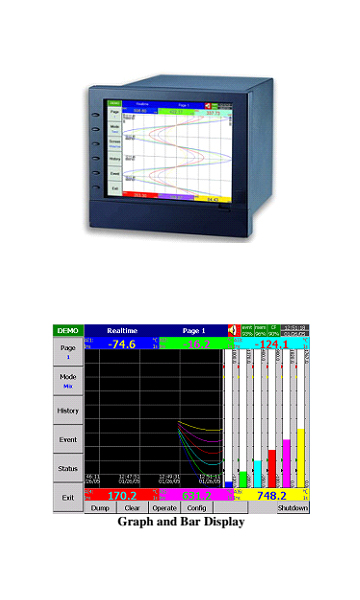Switch the display Mode Mix button
This screenshot has width=360, height=600.
(68, 381)
